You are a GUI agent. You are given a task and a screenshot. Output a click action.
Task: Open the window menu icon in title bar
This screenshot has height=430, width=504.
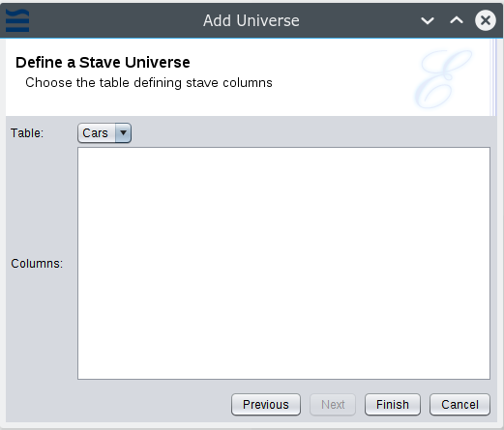pyautogui.click(x=17, y=20)
